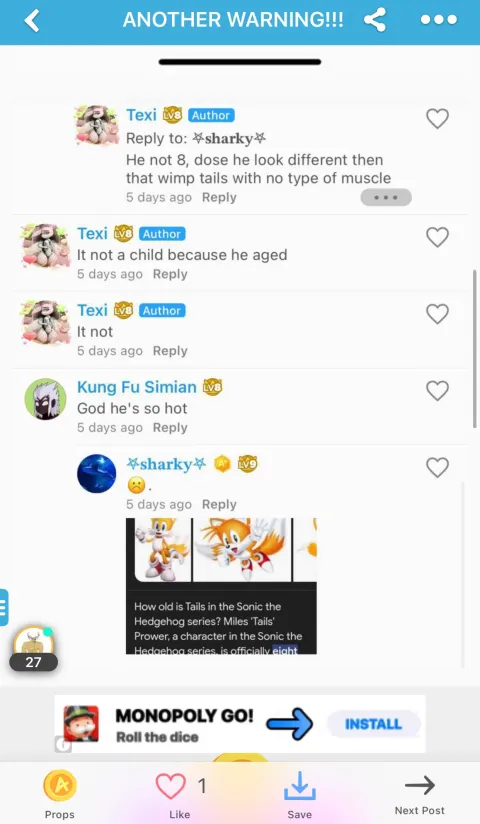This screenshot has height=824, width=480.
Task: Tap the Props coin icon
Action: [60, 786]
